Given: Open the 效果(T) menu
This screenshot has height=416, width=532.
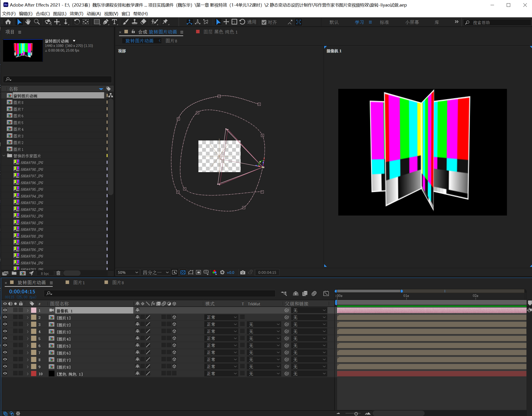Looking at the screenshot, I should click(76, 14).
